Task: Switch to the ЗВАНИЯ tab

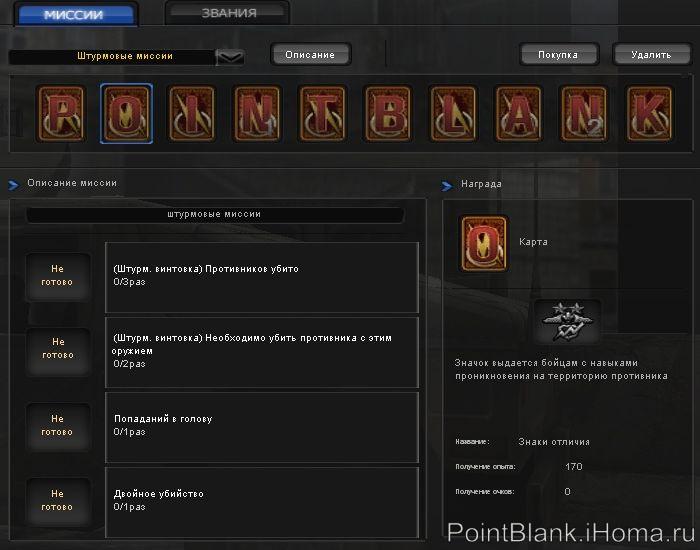Action: click(228, 13)
